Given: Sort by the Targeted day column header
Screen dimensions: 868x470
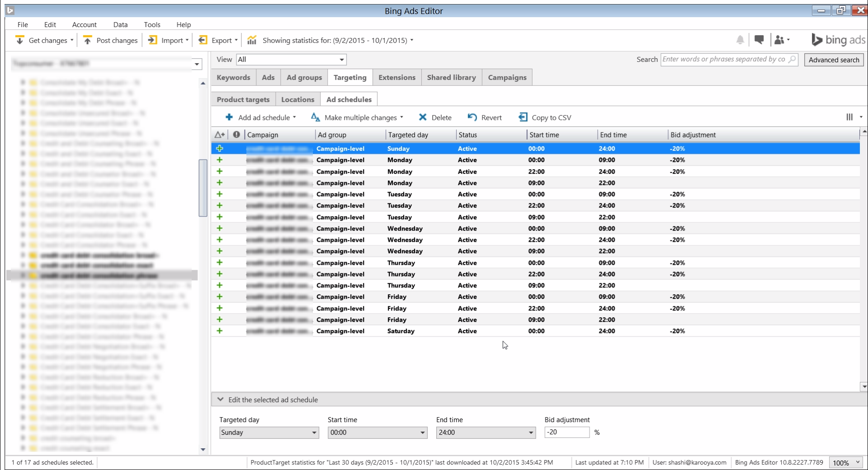Looking at the screenshot, I should [x=421, y=135].
